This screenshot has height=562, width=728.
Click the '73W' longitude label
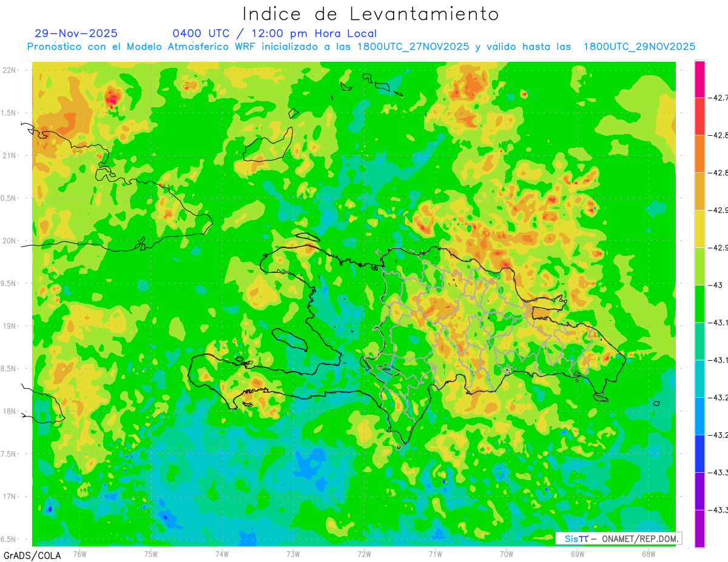pyautogui.click(x=293, y=554)
